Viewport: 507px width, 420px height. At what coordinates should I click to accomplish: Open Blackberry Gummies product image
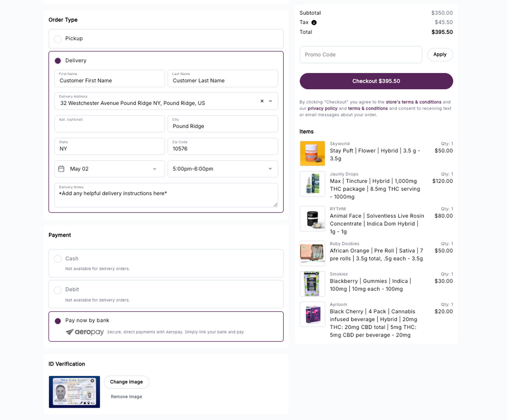coord(312,284)
